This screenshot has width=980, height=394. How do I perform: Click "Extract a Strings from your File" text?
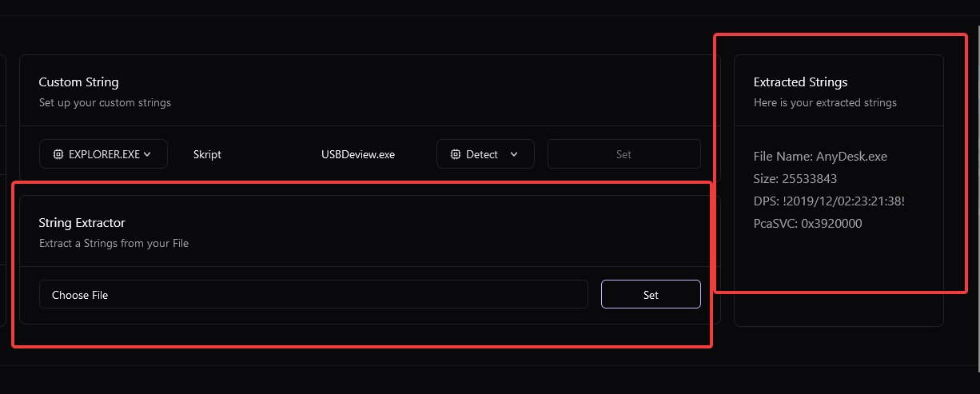pyautogui.click(x=114, y=243)
